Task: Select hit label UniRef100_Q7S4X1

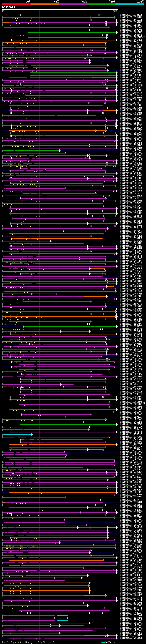Action: [131, 135]
